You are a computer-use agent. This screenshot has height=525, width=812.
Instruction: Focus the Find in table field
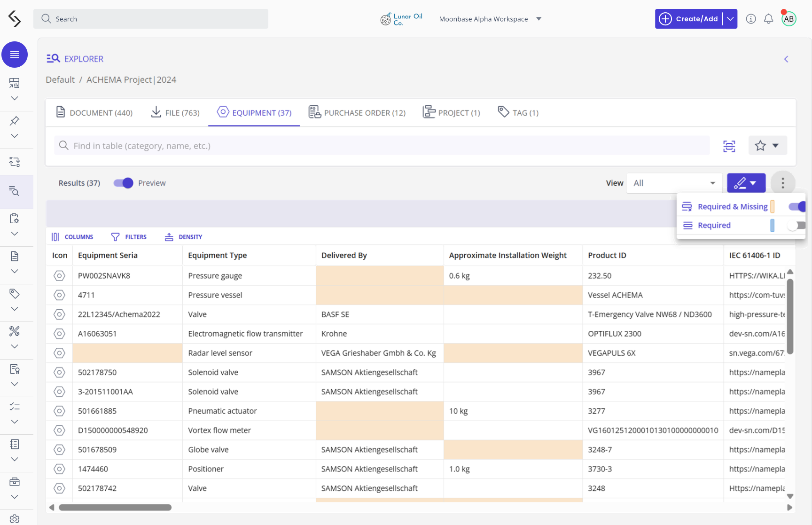coord(382,146)
